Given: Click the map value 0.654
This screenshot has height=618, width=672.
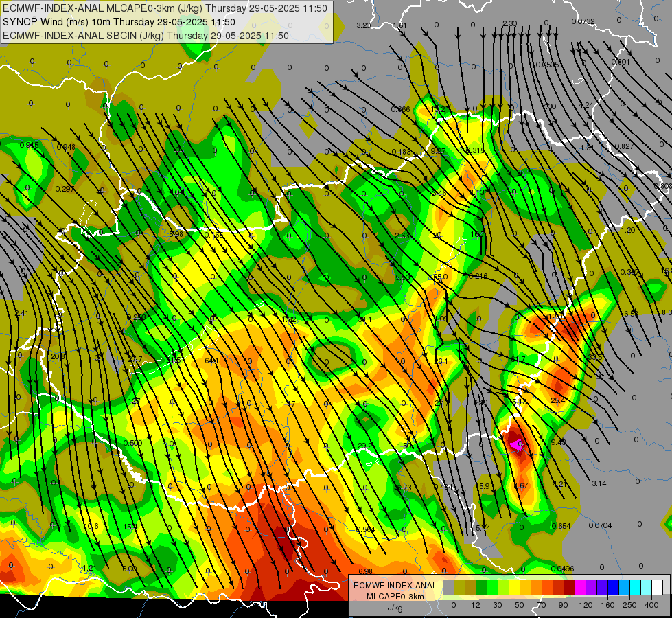Looking at the screenshot, I should [561, 526].
